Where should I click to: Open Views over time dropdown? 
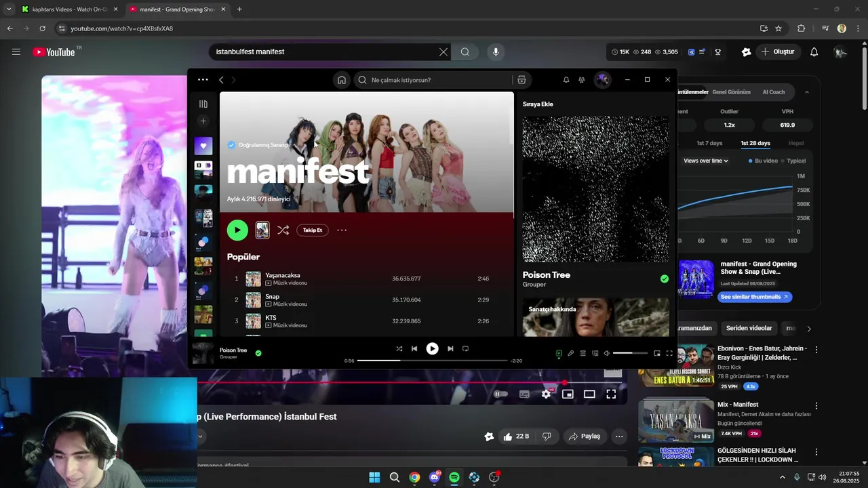[706, 161]
